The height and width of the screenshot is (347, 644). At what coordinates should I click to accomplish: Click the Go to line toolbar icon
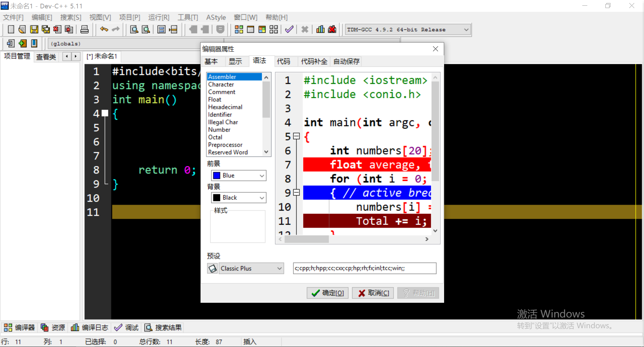pos(173,30)
